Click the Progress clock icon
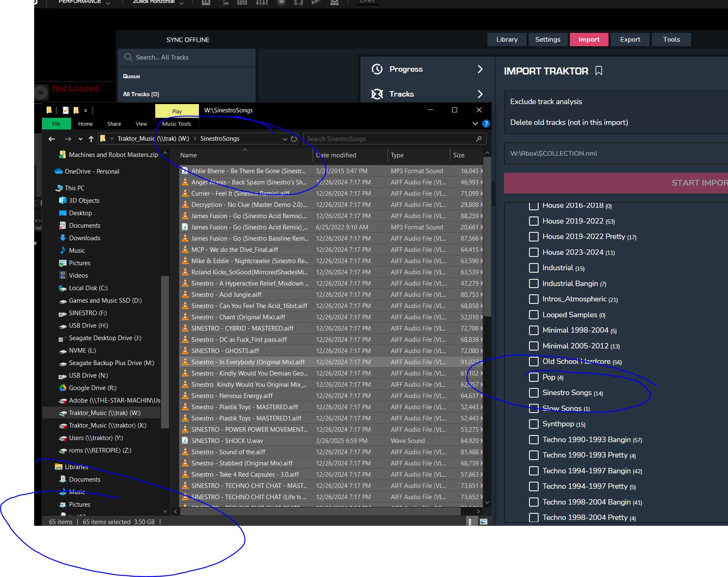This screenshot has height=577, width=728. click(377, 69)
